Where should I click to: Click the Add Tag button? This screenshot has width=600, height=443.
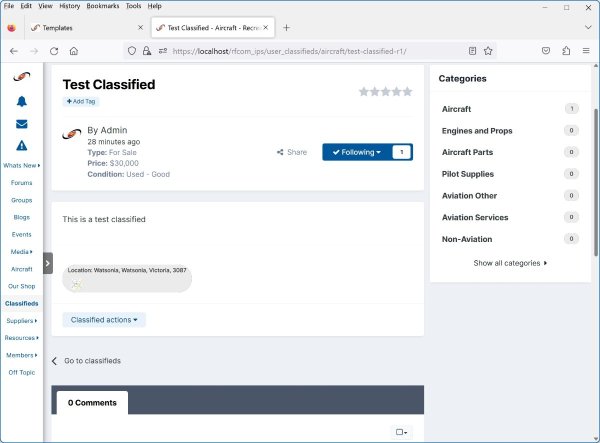[x=81, y=101]
